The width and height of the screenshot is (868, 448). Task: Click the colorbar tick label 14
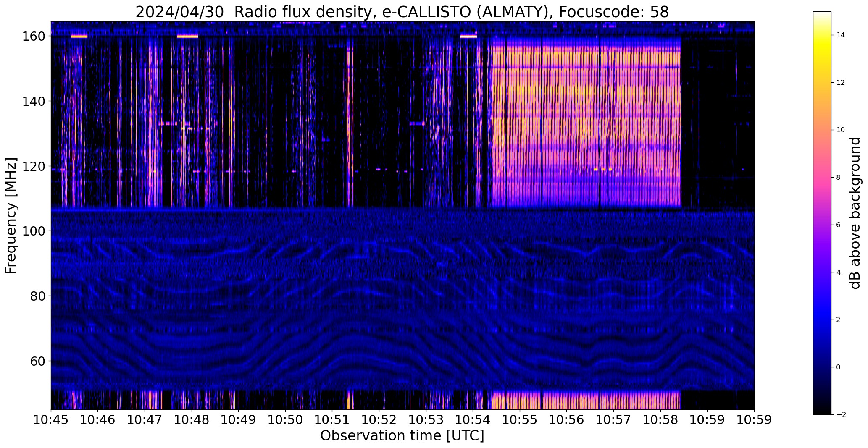pos(841,35)
